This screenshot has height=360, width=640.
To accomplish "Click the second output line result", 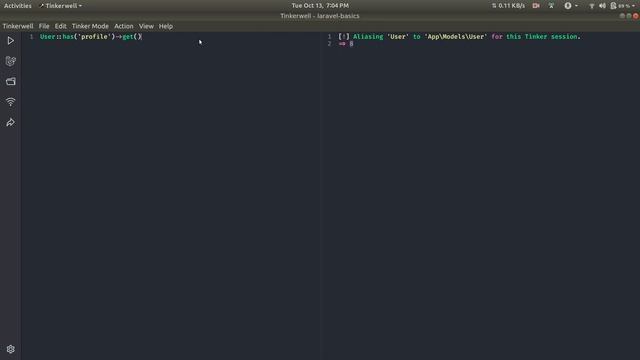I will click(x=346, y=44).
